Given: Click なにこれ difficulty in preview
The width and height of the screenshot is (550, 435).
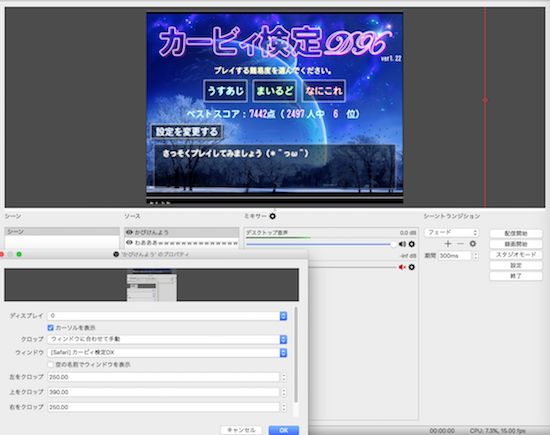Looking at the screenshot, I should 323,91.
